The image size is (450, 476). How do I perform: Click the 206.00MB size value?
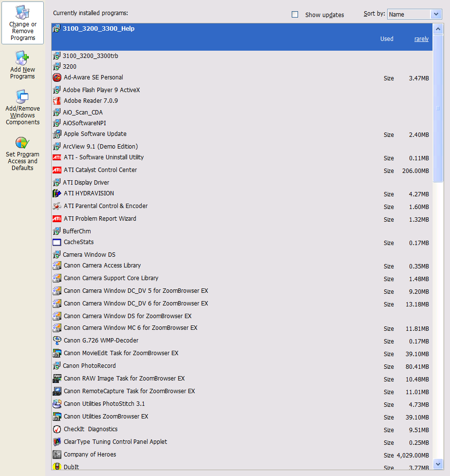point(415,171)
